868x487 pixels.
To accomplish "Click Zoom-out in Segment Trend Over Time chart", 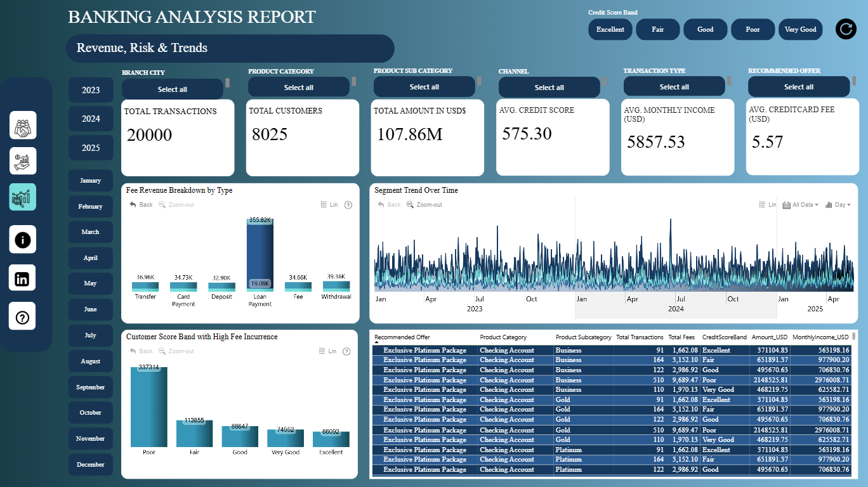I will (424, 205).
